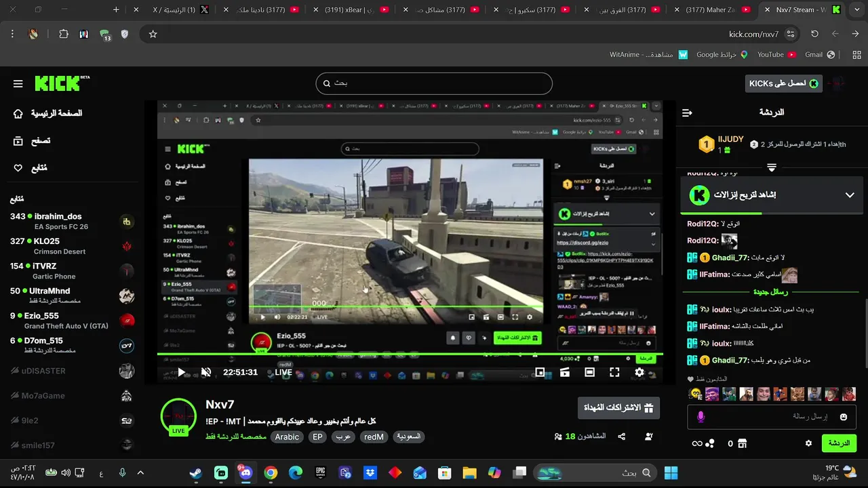Viewport: 868px width, 488px height.
Task: Click the Kick search field
Action: (434, 83)
